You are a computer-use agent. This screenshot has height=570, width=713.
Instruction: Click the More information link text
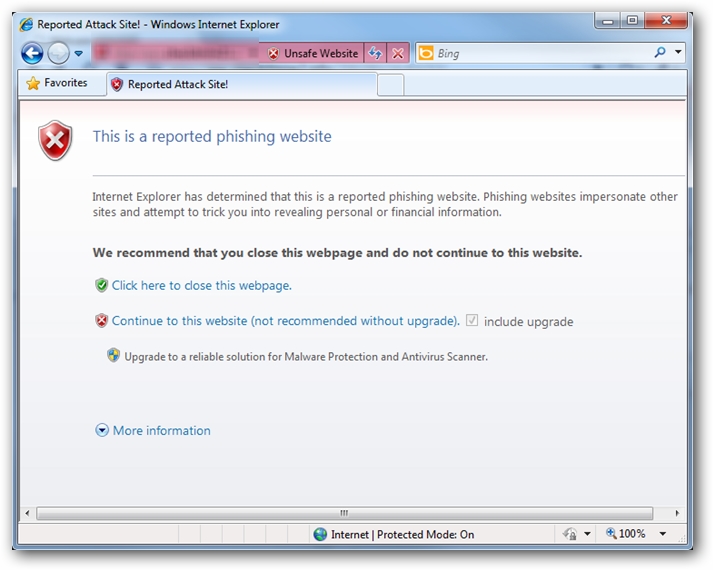[161, 430]
